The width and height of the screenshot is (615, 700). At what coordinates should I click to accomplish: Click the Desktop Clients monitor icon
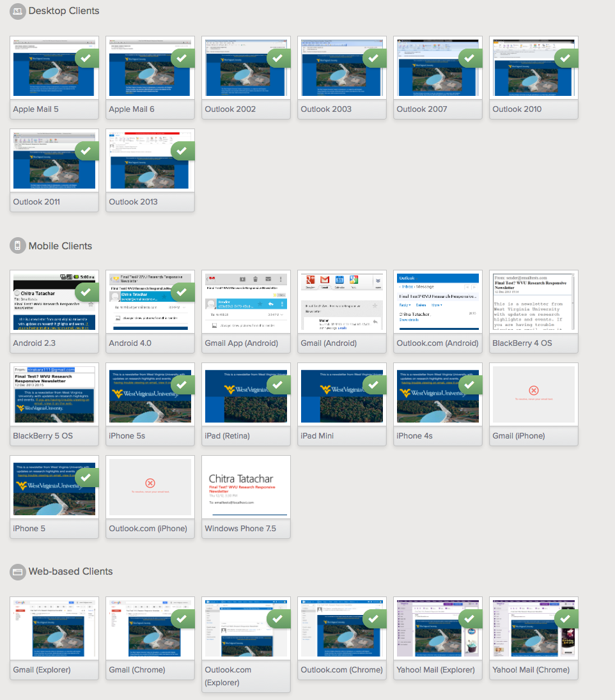pos(17,11)
